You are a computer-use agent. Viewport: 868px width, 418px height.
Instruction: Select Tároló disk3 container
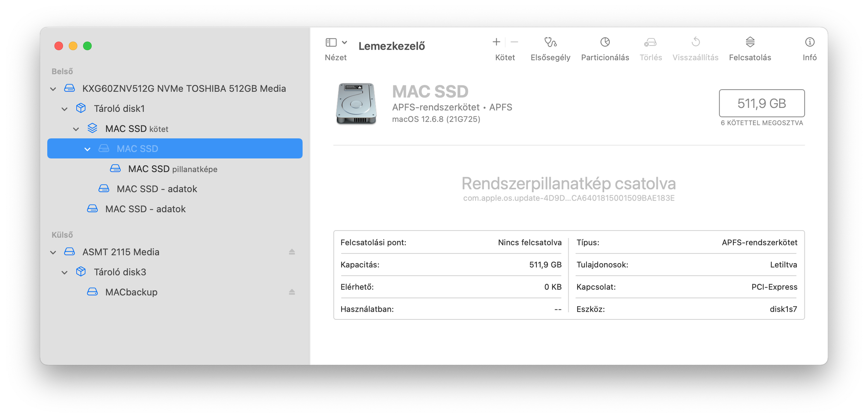(175, 272)
